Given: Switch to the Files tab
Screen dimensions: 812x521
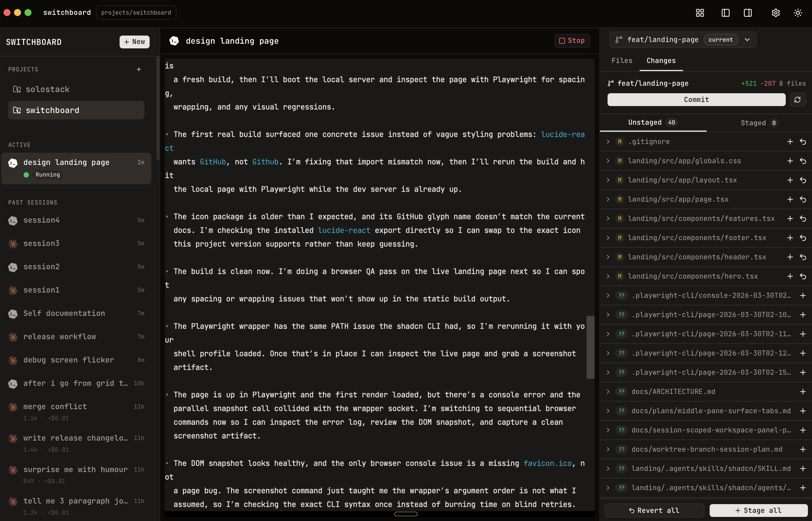Looking at the screenshot, I should click(x=622, y=61).
